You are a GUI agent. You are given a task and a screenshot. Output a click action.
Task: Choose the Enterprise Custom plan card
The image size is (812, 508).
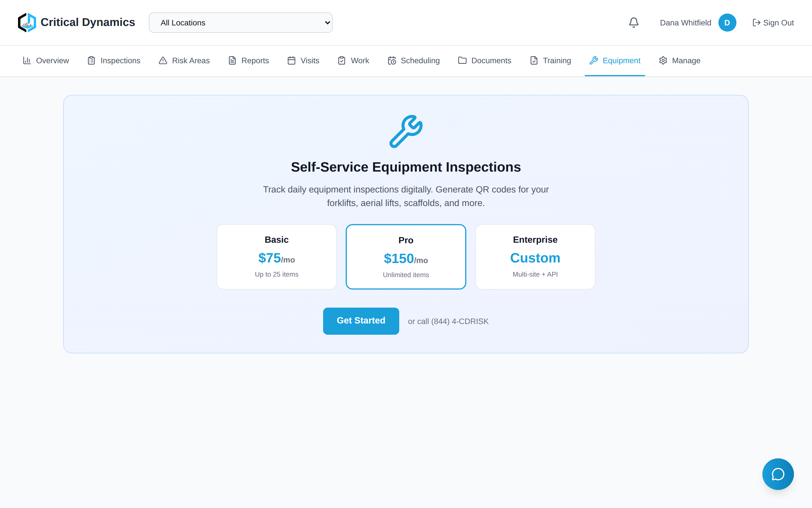coord(535,257)
